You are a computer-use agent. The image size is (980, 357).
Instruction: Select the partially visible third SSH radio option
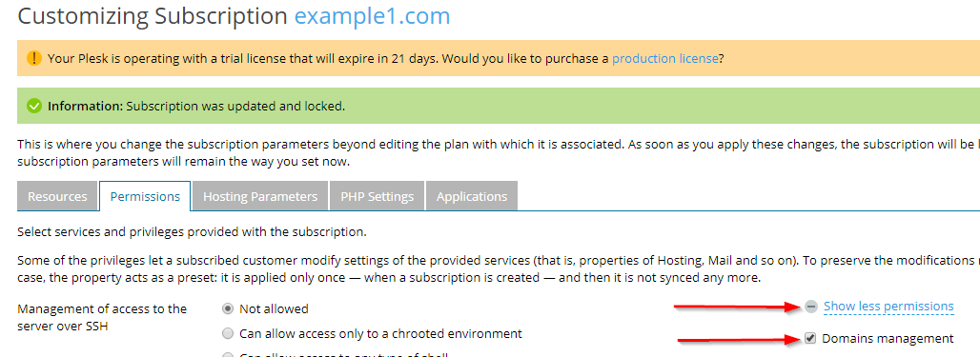pyautogui.click(x=228, y=355)
